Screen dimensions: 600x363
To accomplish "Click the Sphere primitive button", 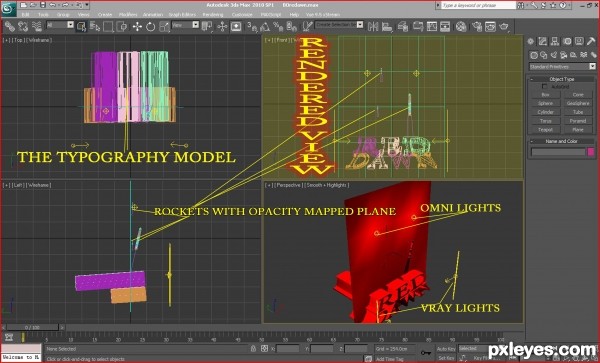I will click(545, 103).
